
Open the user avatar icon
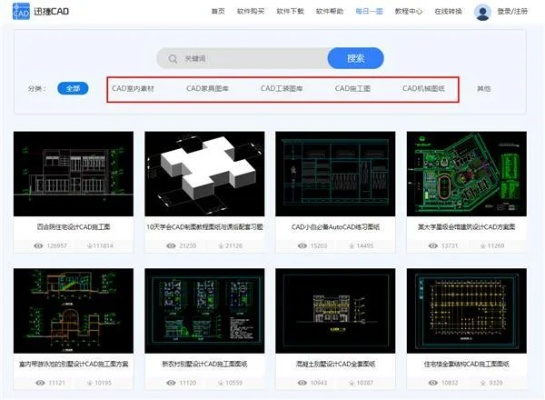(x=482, y=12)
